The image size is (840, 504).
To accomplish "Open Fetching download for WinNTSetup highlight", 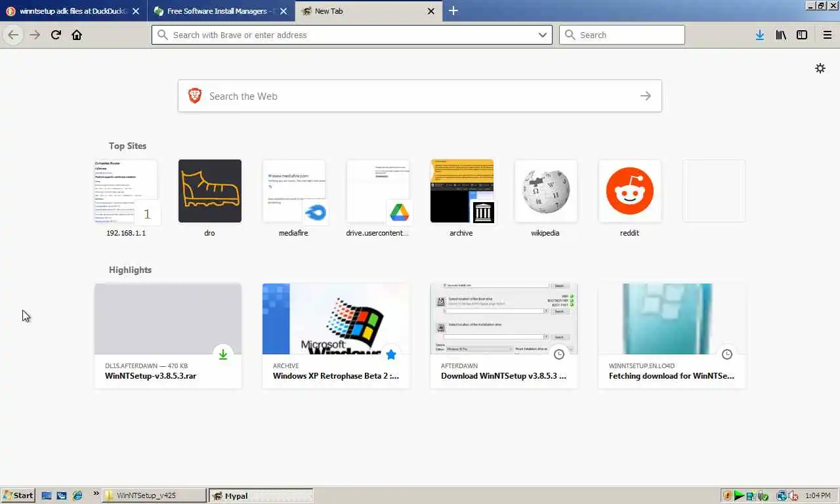I will (x=672, y=336).
